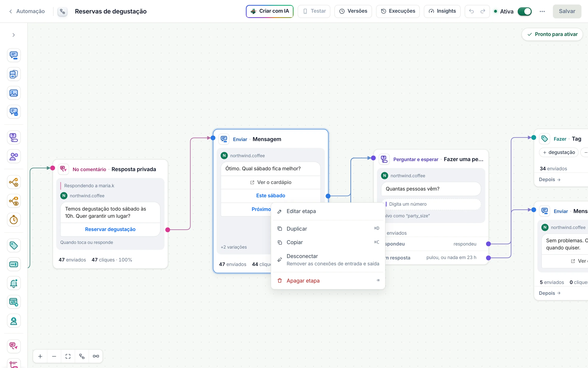Open the three-dots more options menu
The width and height of the screenshot is (588, 368).
pos(542,11)
